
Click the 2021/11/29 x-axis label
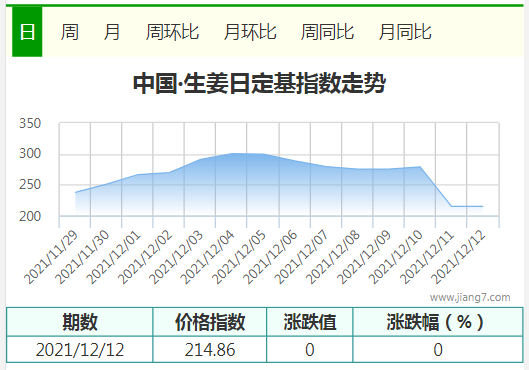(51, 257)
